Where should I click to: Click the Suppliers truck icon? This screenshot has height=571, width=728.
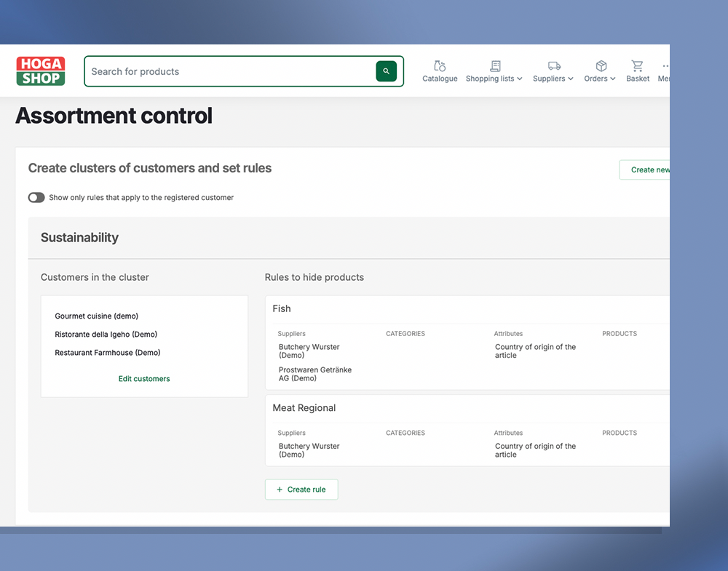tap(554, 66)
